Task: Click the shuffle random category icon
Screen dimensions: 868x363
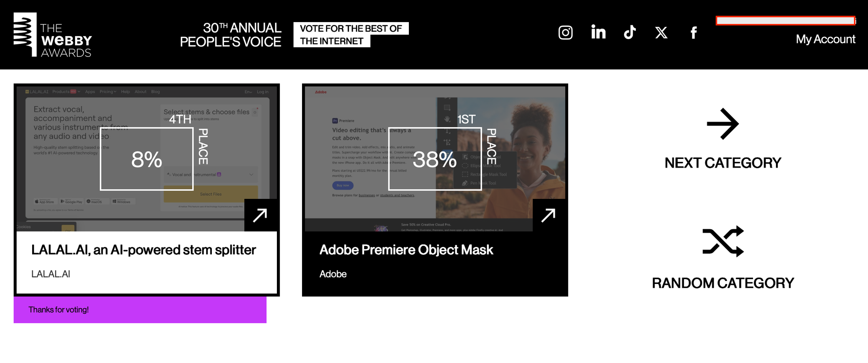Action: pos(723,241)
